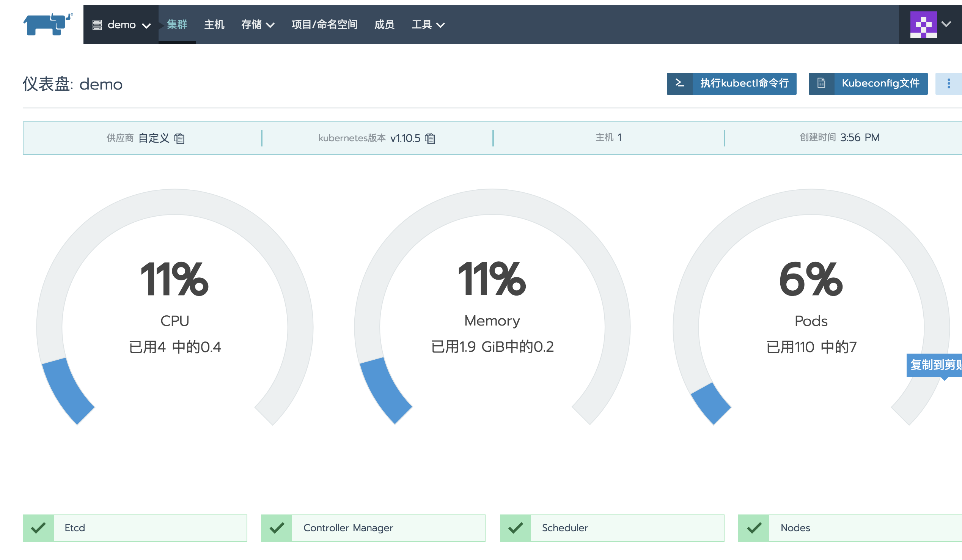Click the 执行kubectl命令行 button
962x560 pixels.
tap(744, 83)
